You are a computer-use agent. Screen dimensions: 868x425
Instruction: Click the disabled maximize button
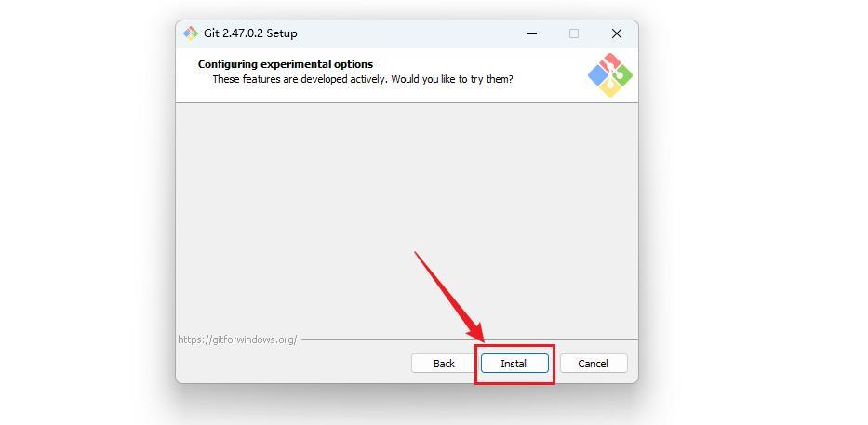(574, 33)
